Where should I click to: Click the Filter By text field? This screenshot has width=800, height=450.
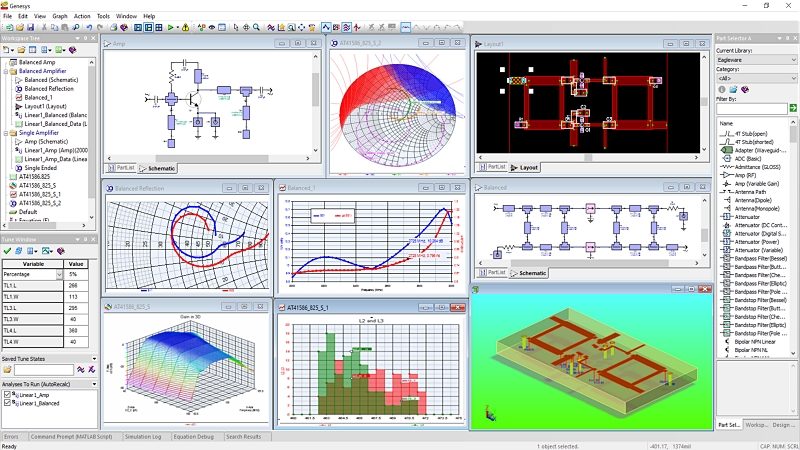click(x=750, y=108)
